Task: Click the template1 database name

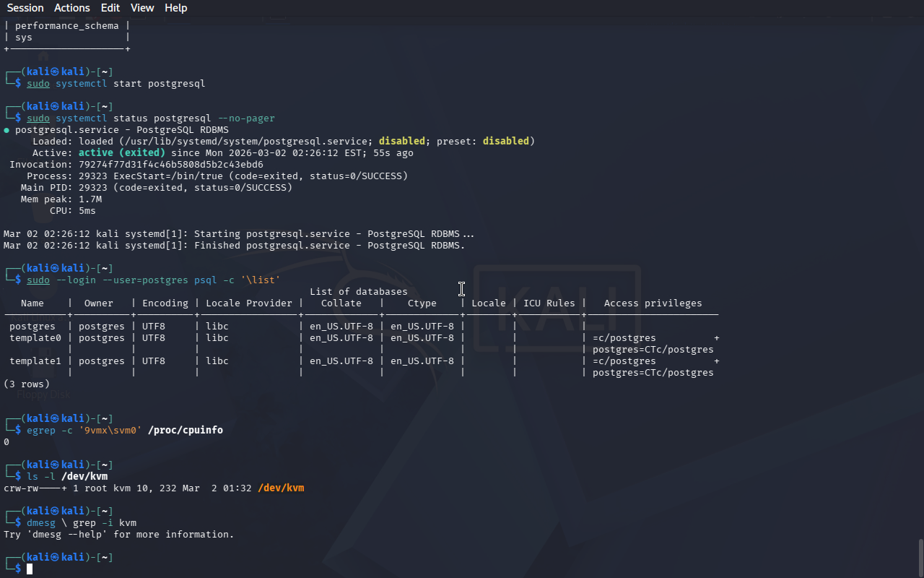Action: (x=35, y=361)
